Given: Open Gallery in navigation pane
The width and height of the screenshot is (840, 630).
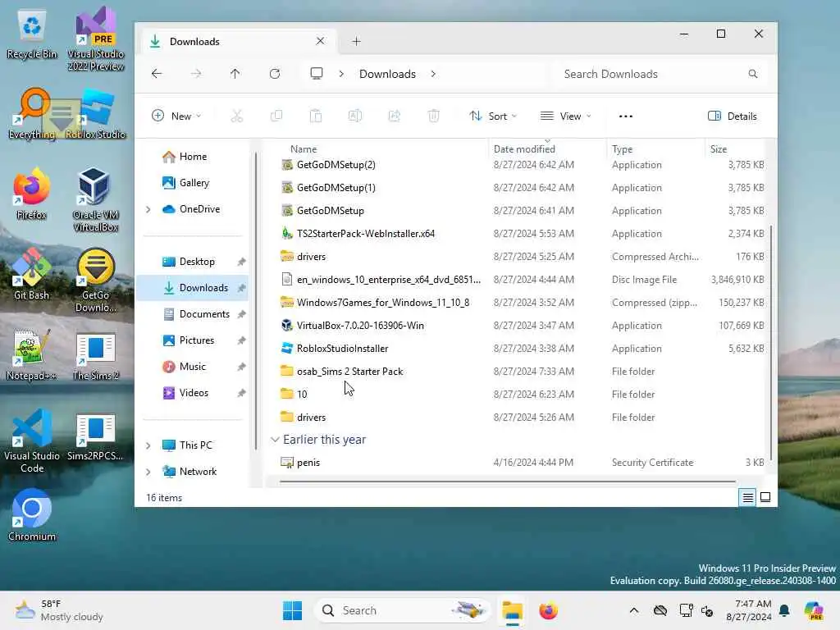Looking at the screenshot, I should [185, 183].
